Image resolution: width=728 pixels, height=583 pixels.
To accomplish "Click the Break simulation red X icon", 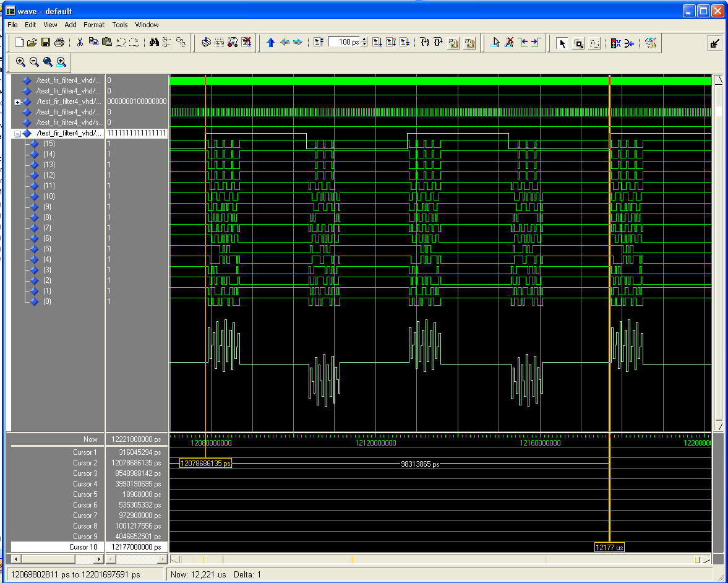I will 247,43.
